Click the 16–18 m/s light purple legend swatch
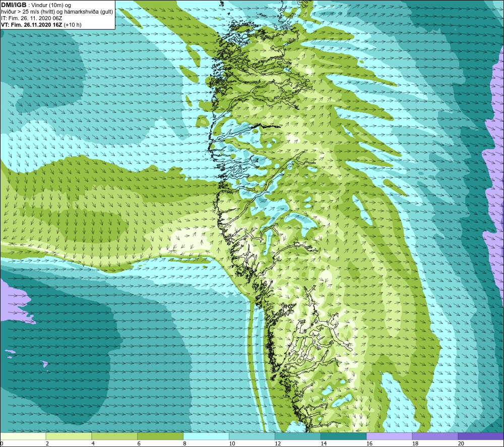This screenshot has width=504, height=447. pyautogui.click(x=389, y=436)
